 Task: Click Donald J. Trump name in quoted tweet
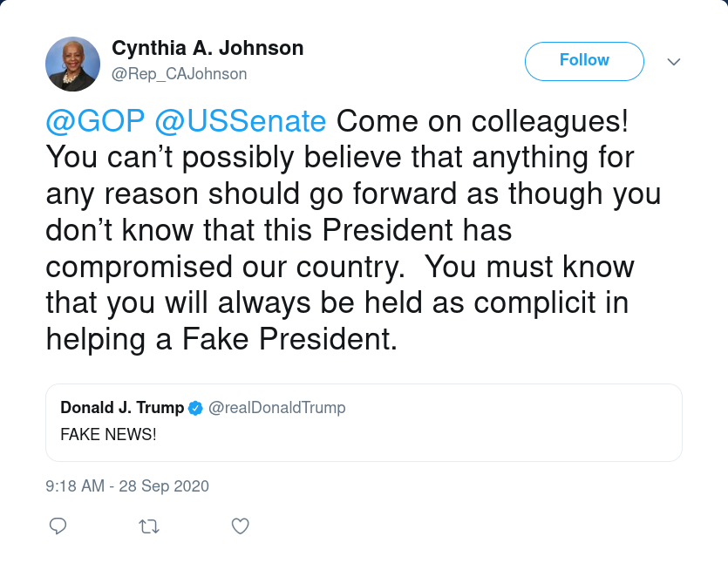click(123, 408)
